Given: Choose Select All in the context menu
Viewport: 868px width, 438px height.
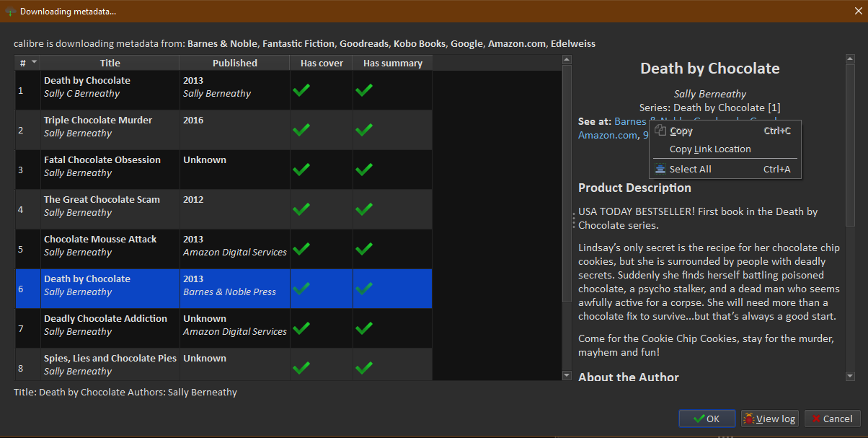Looking at the screenshot, I should [725, 169].
